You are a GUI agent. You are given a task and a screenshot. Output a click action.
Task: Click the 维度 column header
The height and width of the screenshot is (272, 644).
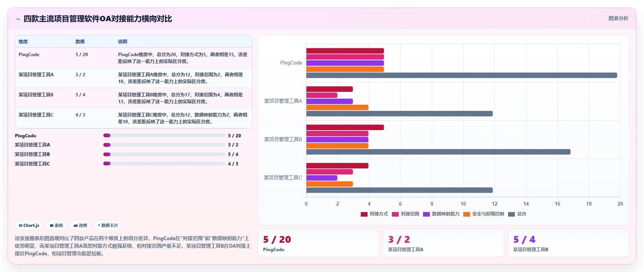[x=23, y=42]
